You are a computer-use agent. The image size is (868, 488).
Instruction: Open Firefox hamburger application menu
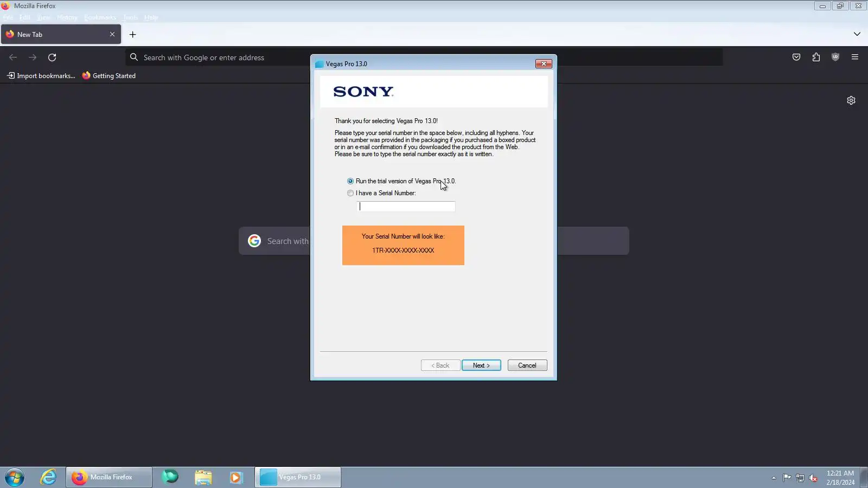click(x=855, y=57)
